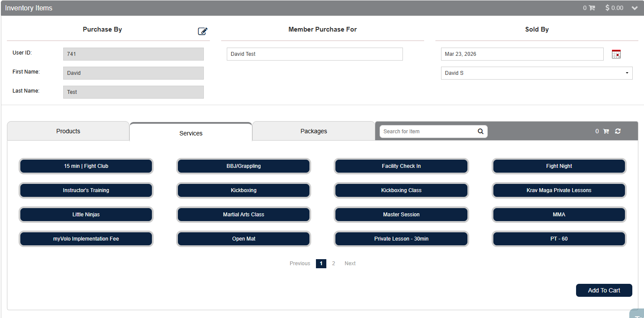Viewport: 644px width, 318px height.
Task: Pick the myVolo Implementation Fee service
Action: pyautogui.click(x=86, y=239)
